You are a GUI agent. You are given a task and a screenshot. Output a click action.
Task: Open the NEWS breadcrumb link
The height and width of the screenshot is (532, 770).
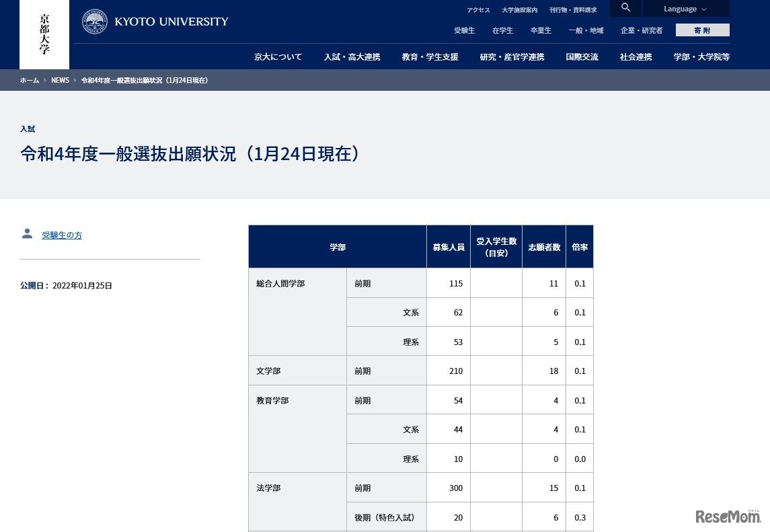tap(60, 79)
